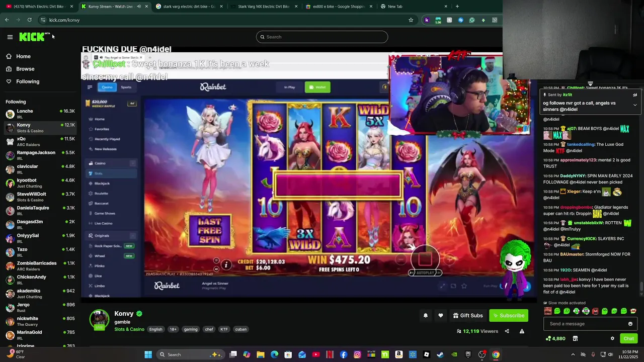The image size is (644, 362).
Task: Open kyootbot channel in following list
Action: click(x=40, y=183)
